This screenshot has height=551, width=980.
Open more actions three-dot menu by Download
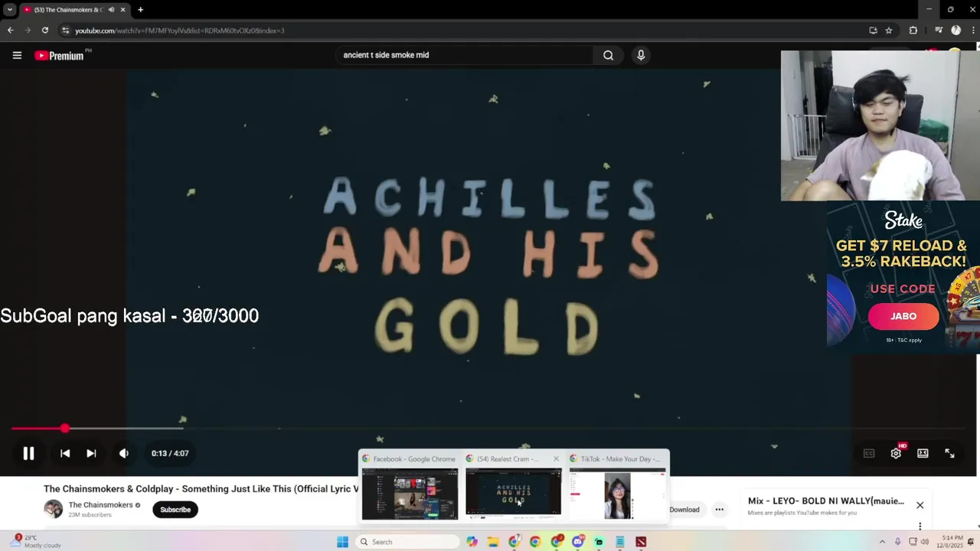(x=719, y=510)
